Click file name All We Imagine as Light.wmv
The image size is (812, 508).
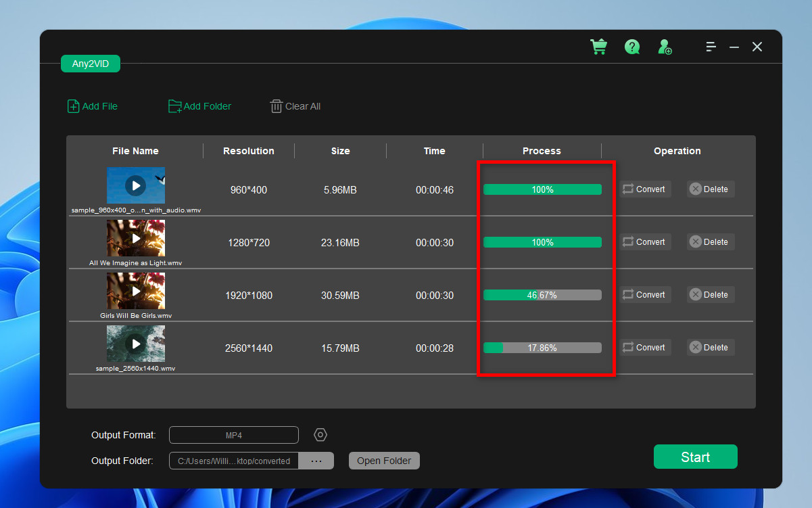[136, 263]
